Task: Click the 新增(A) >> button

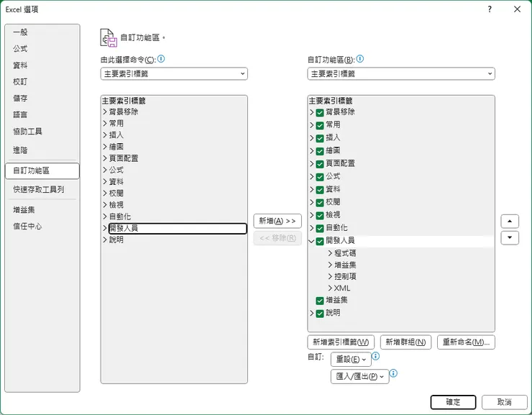Action: click(x=278, y=221)
